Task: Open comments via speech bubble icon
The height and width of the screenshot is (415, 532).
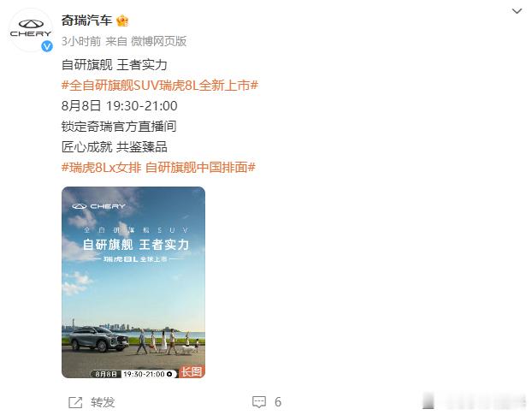Action: pos(259,402)
